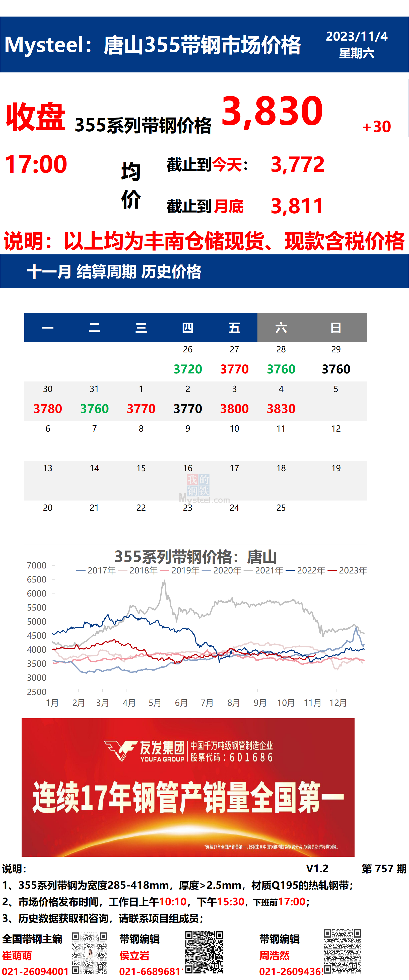Click the QR code beside editor 周浩然

click(342, 951)
